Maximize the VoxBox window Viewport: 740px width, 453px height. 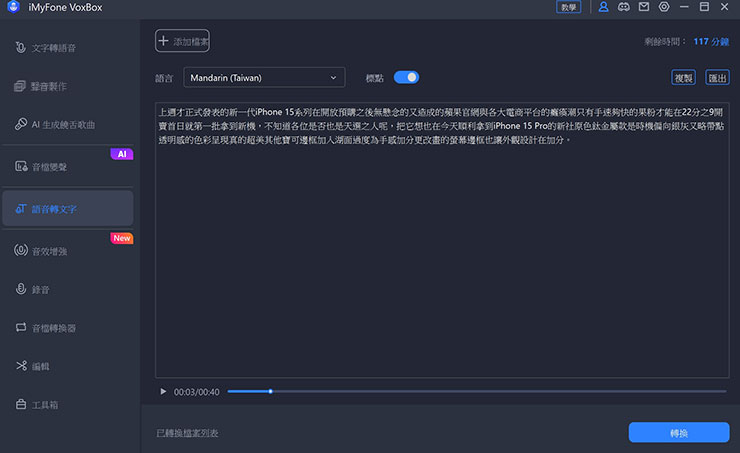pyautogui.click(x=704, y=7)
